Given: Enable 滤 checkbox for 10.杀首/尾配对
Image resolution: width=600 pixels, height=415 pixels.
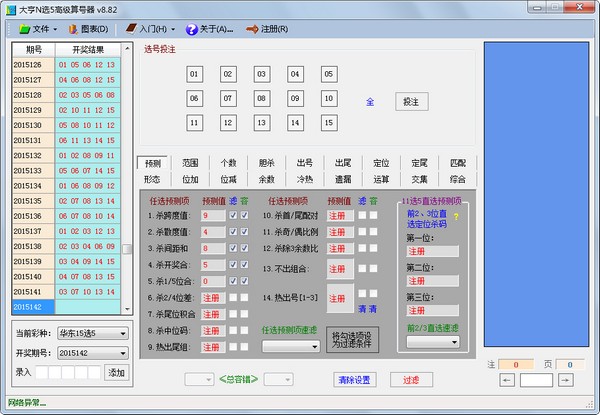Looking at the screenshot, I should pyautogui.click(x=362, y=215).
